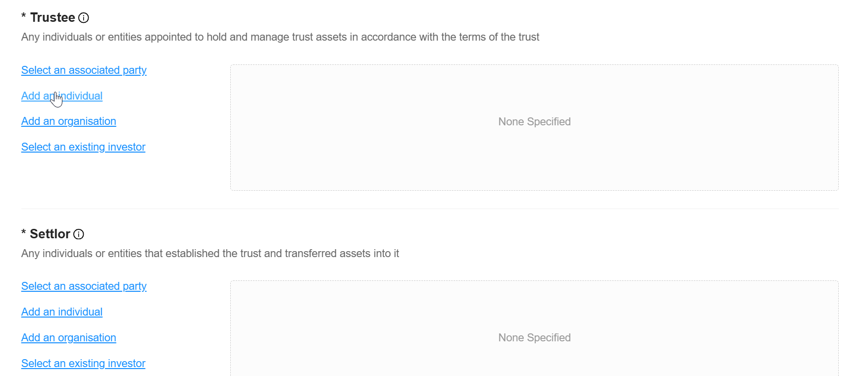Click the info icon beside Trustee
The height and width of the screenshot is (376, 868).
tap(84, 18)
